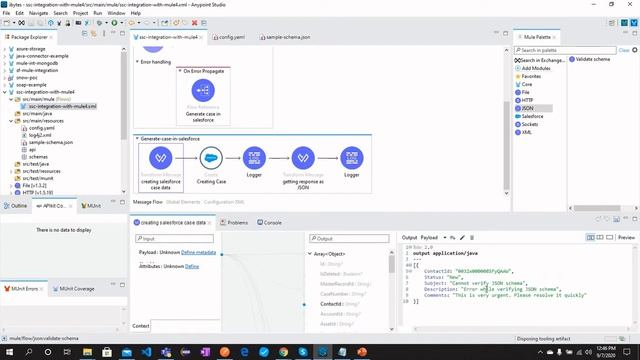Viewport: 640px width, 360px height.
Task: Click the add target icon next to Payload dropdown
Action: tap(452, 238)
